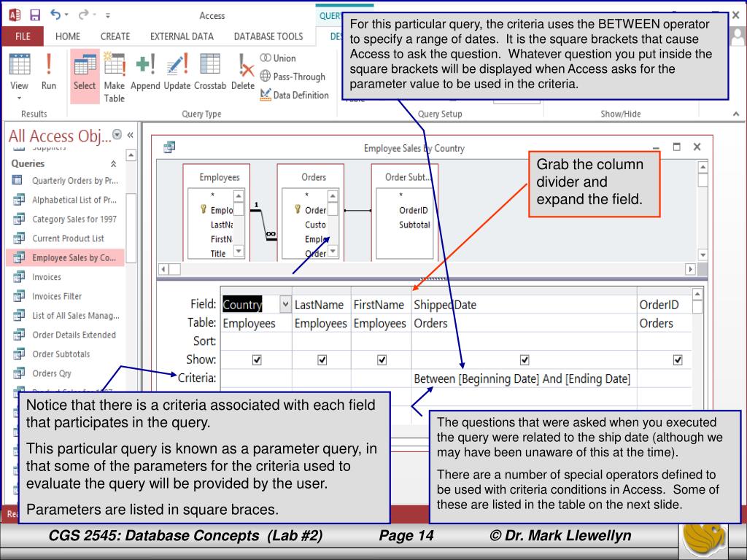The height and width of the screenshot is (560, 747).
Task: Click the Redo arrow icon
Action: click(x=83, y=15)
